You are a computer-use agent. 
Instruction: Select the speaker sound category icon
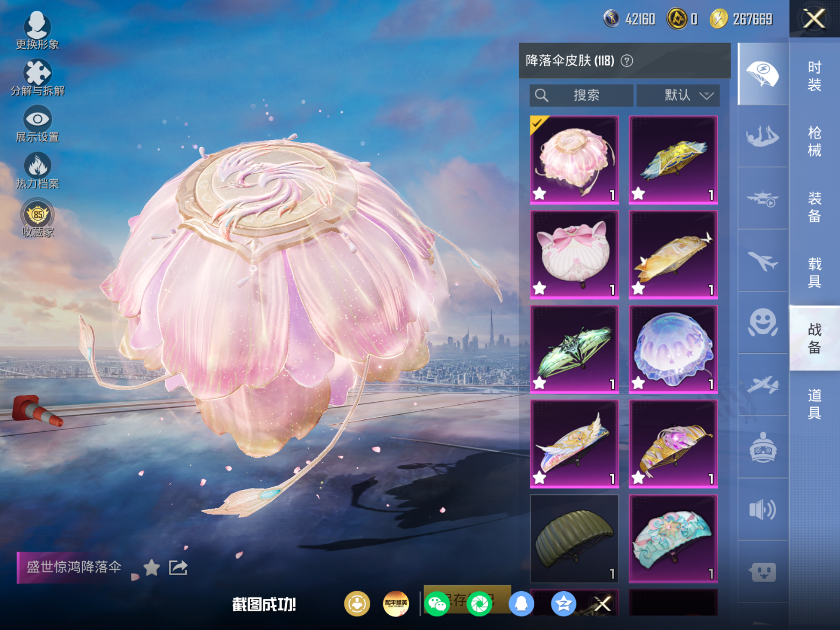point(763,509)
